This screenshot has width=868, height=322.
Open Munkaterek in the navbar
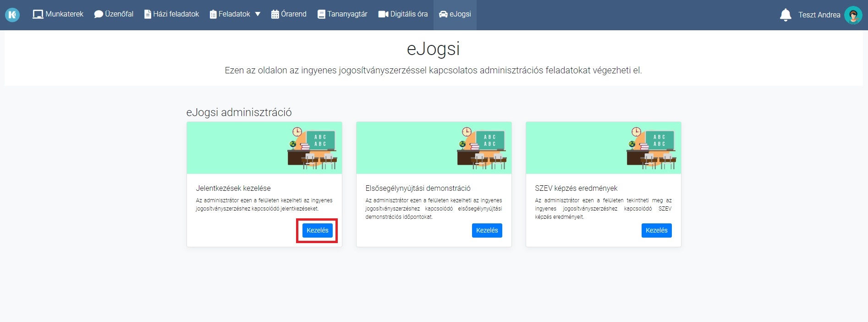coord(58,14)
